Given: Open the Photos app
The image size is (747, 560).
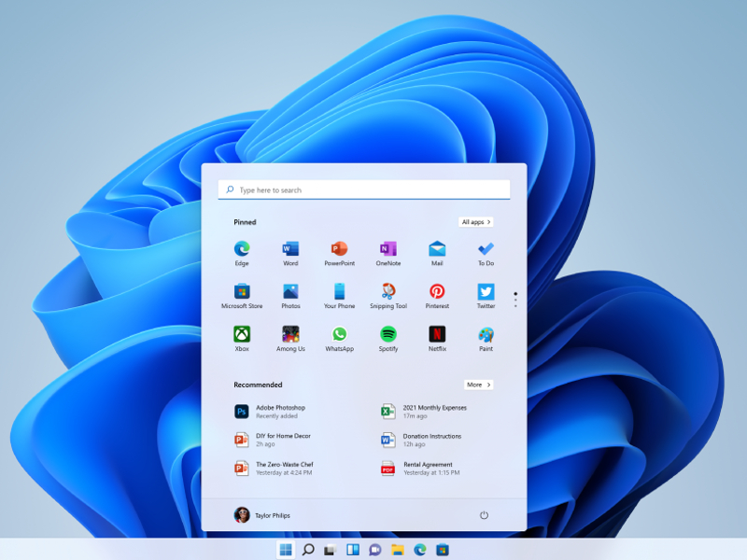Looking at the screenshot, I should [x=290, y=296].
